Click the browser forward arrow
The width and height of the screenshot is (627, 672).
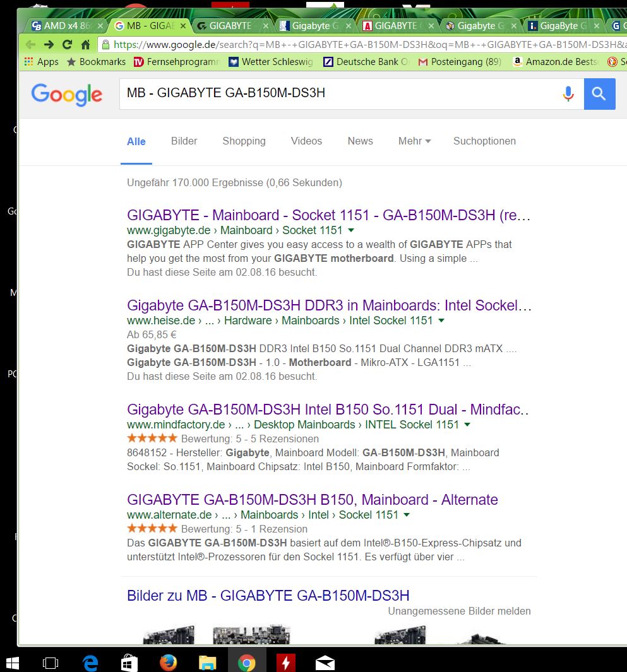pos(49,44)
